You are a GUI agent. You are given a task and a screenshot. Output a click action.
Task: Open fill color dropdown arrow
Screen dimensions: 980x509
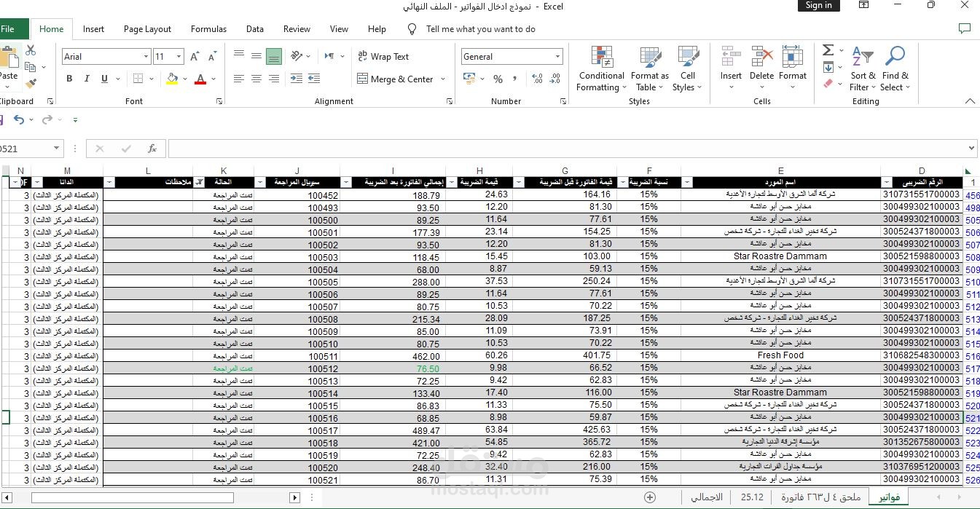184,79
